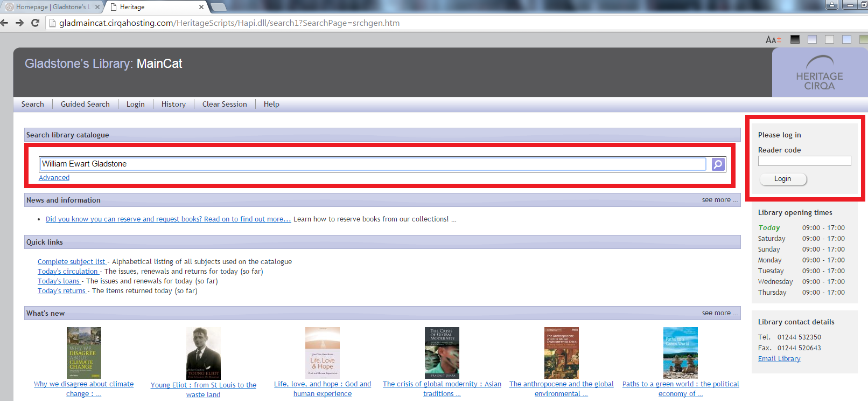
Task: Click the Heritage Cirqa logo
Action: (819, 73)
